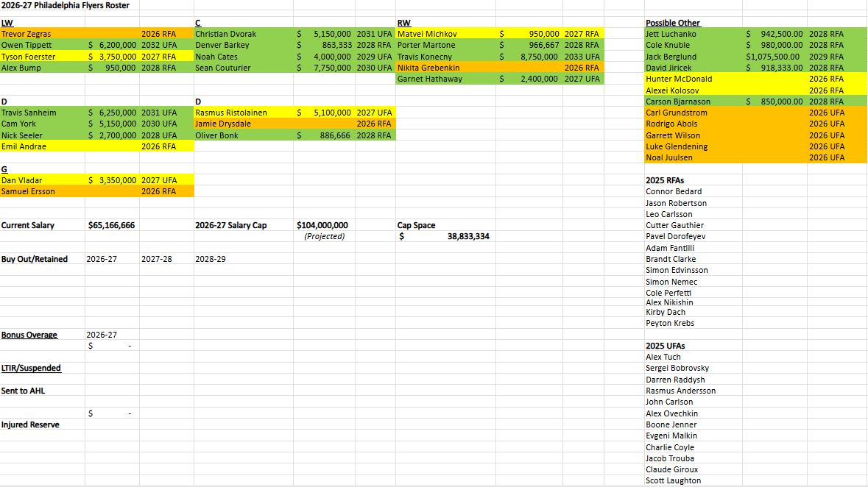Select the 'Buy Out/Retained' label cell
The width and height of the screenshot is (868, 487).
(43, 259)
